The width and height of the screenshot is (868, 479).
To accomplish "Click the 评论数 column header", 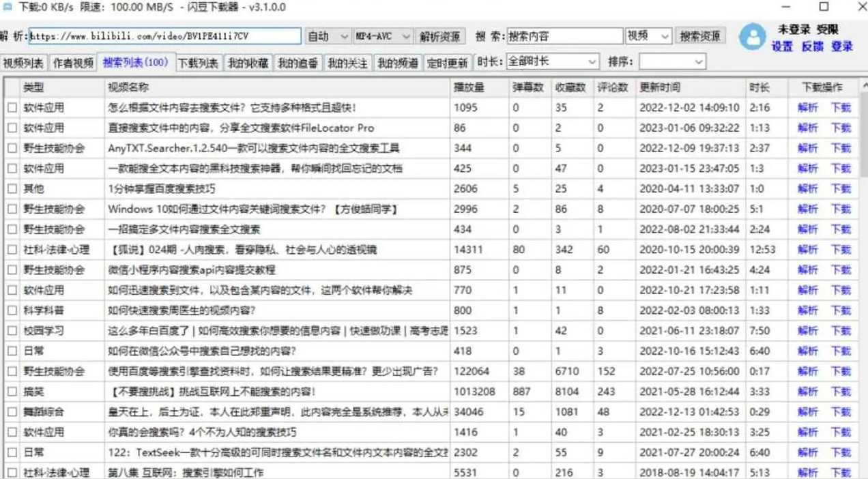I will 614,87.
